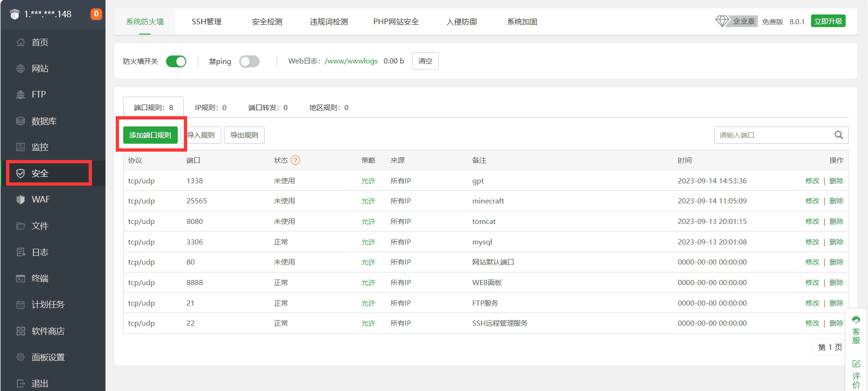Screen dimensions: 868x391
Task: Click 修改 for the gpt port 1338 row
Action: pyautogui.click(x=812, y=181)
